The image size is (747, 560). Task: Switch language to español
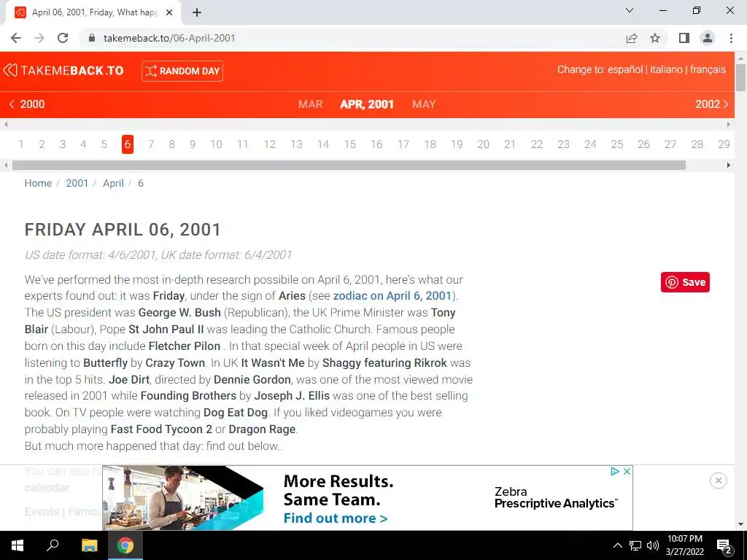[625, 69]
